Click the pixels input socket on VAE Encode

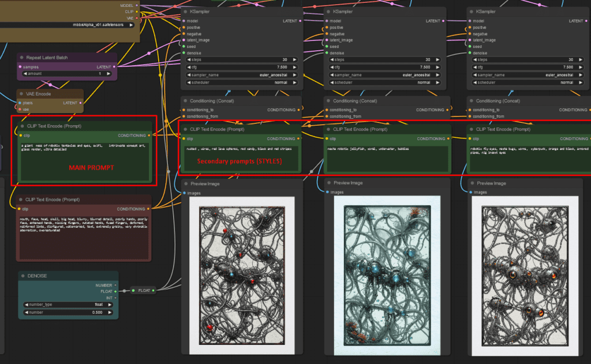[x=18, y=103]
